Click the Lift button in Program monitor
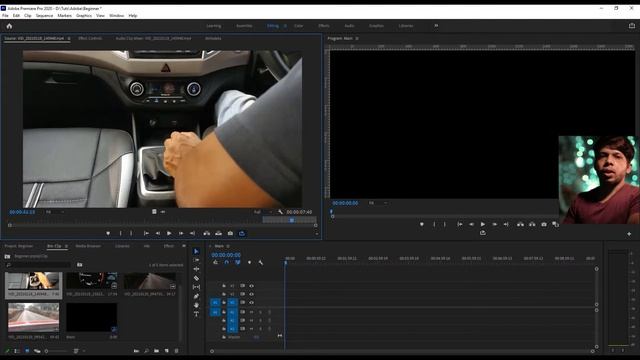The height and width of the screenshot is (360, 640). point(520,224)
